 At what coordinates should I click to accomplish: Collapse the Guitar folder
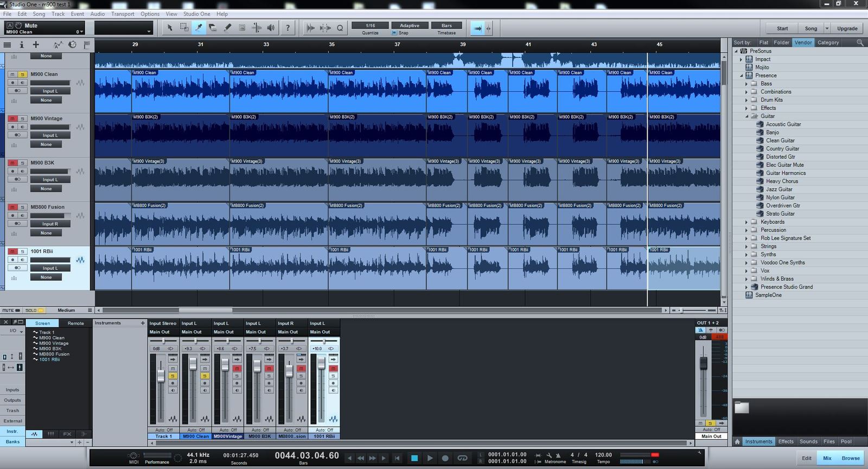coord(746,116)
